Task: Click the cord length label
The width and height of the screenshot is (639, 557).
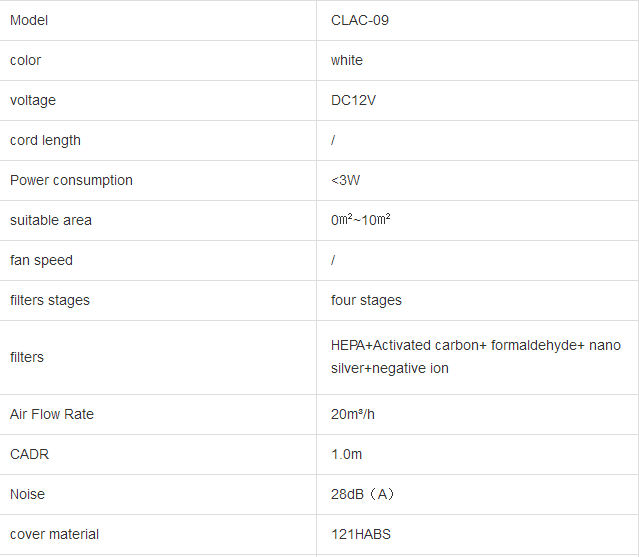Action: [45, 140]
